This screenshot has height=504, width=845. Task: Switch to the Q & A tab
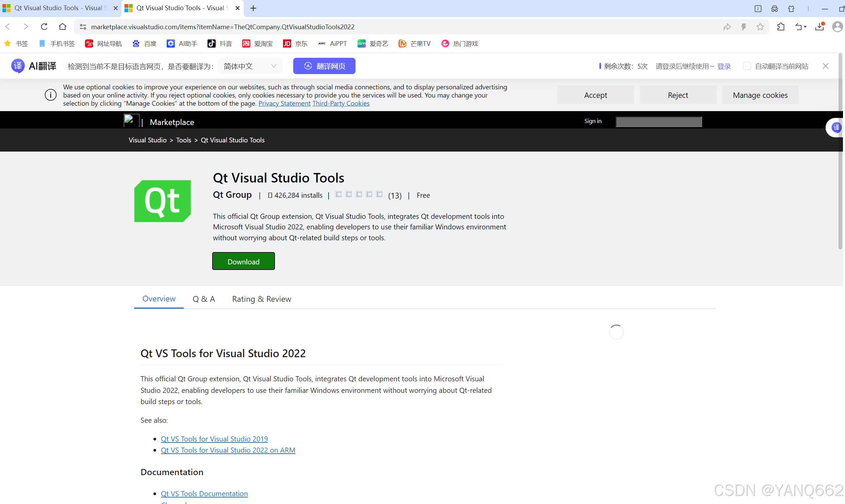pyautogui.click(x=204, y=299)
